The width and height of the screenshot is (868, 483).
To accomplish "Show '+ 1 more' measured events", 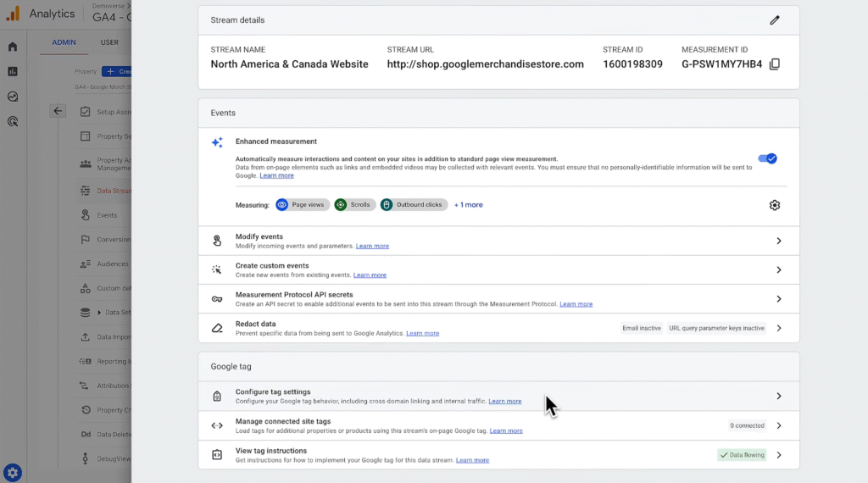I will (468, 205).
